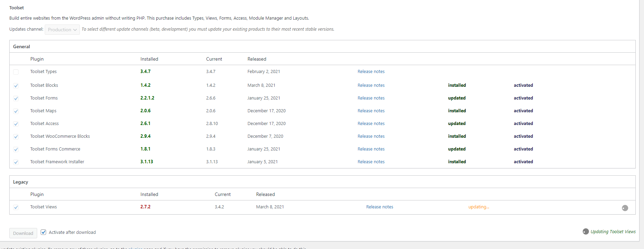Screen dimensions: 644x249
Task: Select the Toolset Views plugin name
Action: [x=43, y=207]
